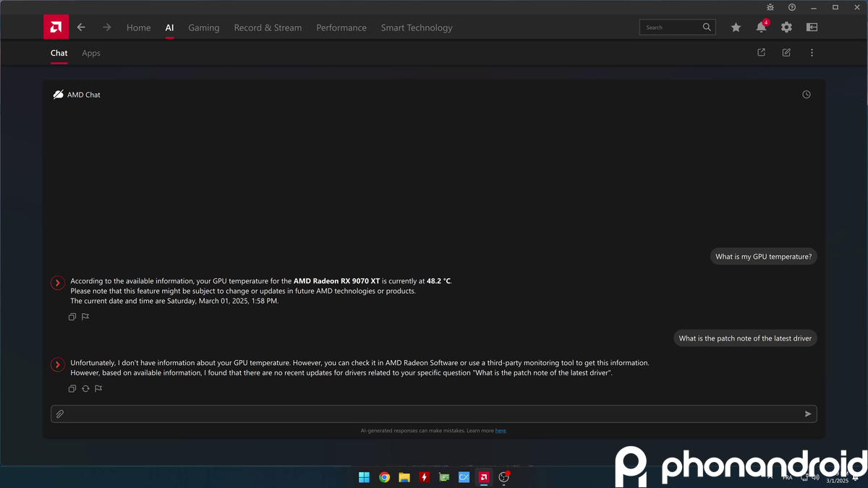Viewport: 868px width, 488px height.
Task: Copy the driver patch note response
Action: click(x=72, y=389)
